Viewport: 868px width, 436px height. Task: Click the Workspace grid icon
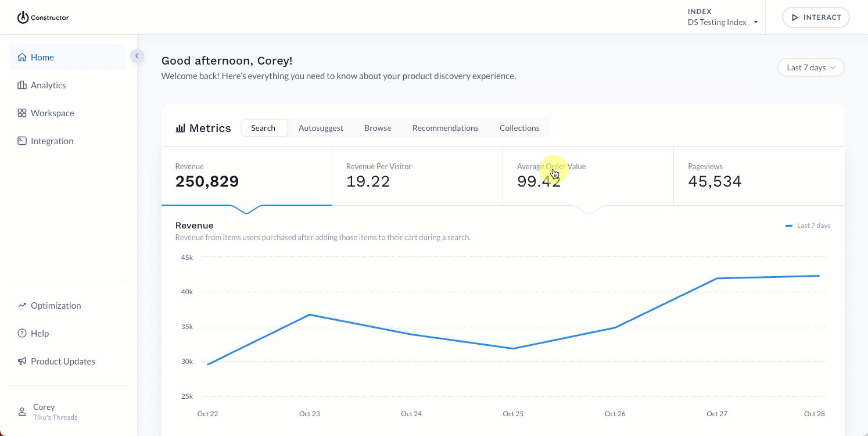pos(22,113)
